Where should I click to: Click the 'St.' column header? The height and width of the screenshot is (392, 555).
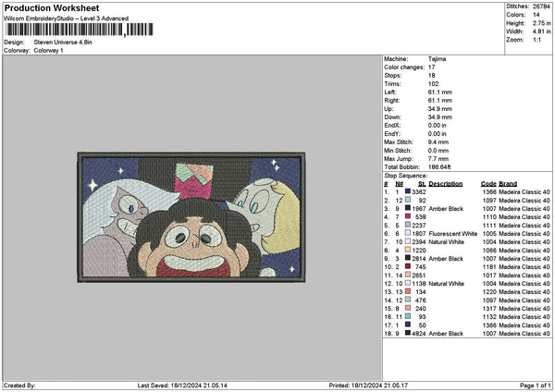pos(422,184)
